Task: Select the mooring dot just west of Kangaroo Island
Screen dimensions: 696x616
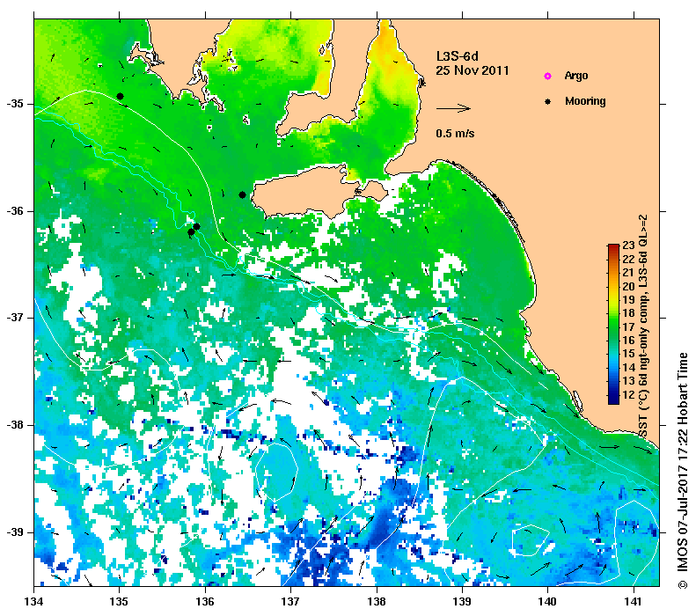Action: click(x=242, y=194)
